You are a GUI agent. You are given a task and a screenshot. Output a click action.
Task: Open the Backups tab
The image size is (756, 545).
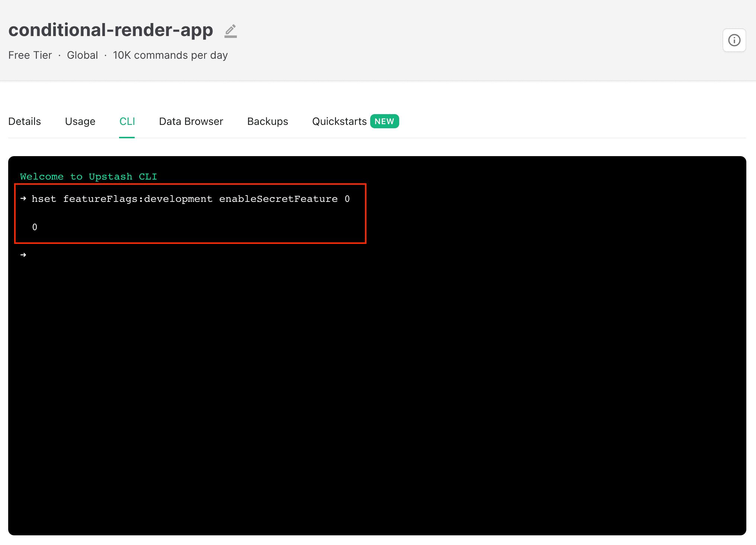coord(268,122)
